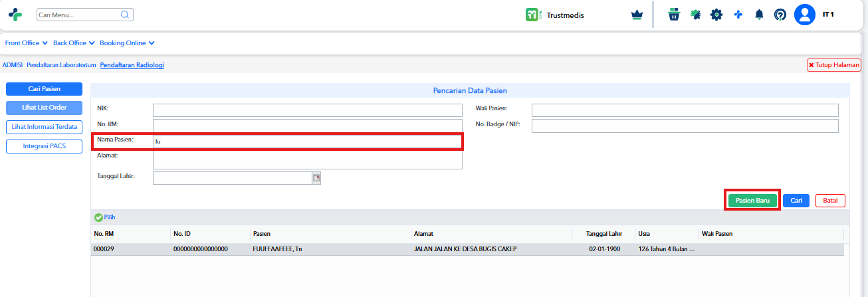Open settings via the gear icon
This screenshot has height=297, width=868.
[x=716, y=15]
